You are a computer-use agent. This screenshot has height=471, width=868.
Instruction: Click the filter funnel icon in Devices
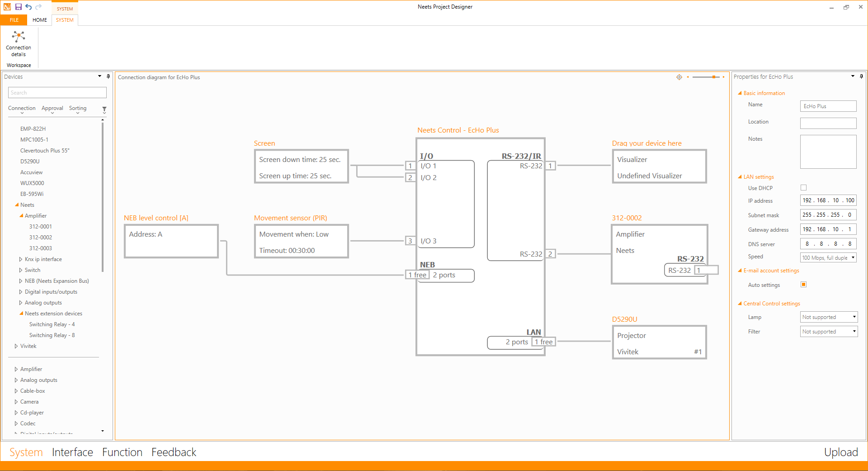click(x=104, y=109)
